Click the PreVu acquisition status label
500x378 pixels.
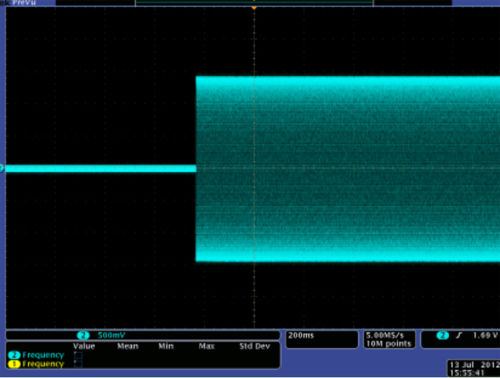24,3
